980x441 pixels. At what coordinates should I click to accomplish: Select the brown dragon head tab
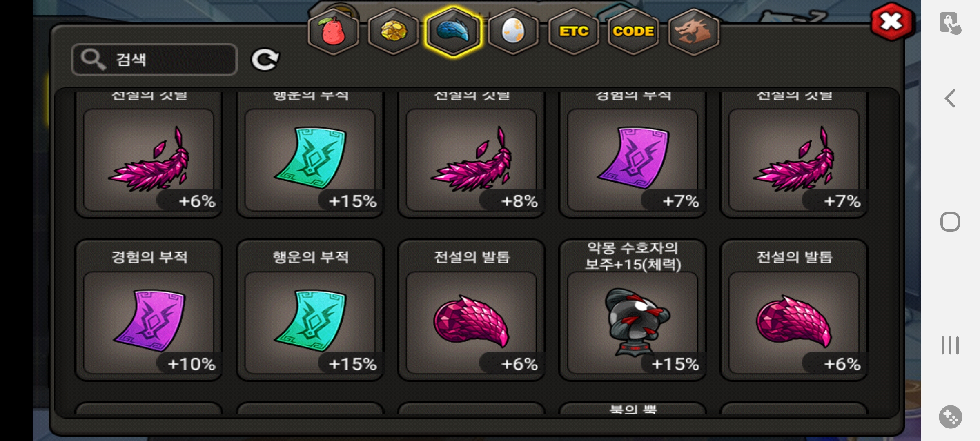(x=693, y=32)
